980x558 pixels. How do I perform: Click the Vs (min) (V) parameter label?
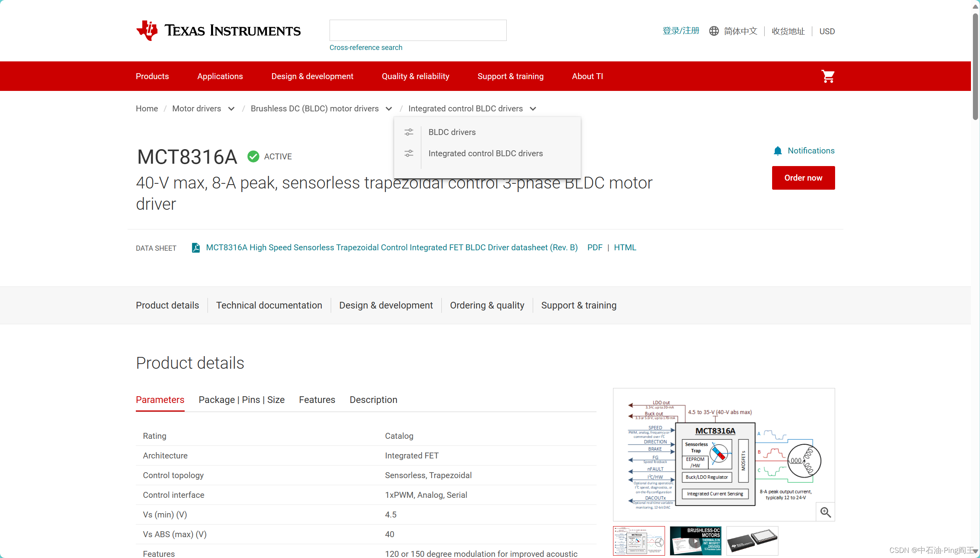tap(165, 515)
